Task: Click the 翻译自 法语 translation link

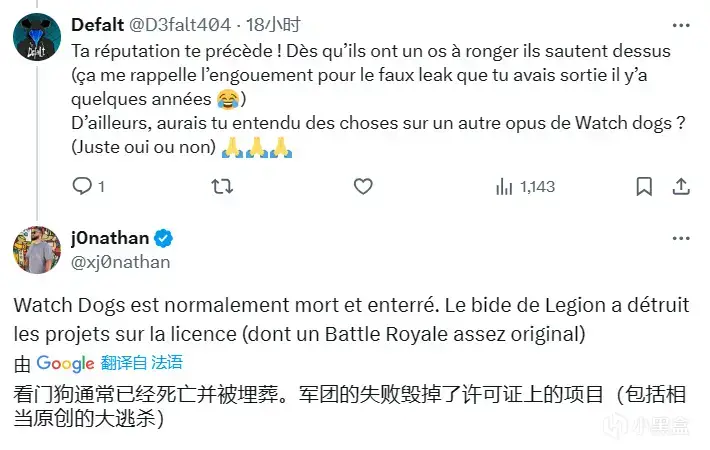Action: point(141,363)
